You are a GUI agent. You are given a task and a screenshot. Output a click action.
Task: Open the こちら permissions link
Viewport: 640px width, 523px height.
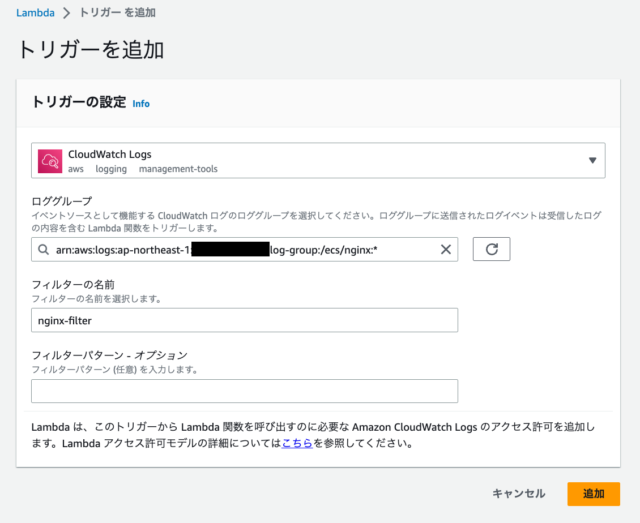pos(297,443)
